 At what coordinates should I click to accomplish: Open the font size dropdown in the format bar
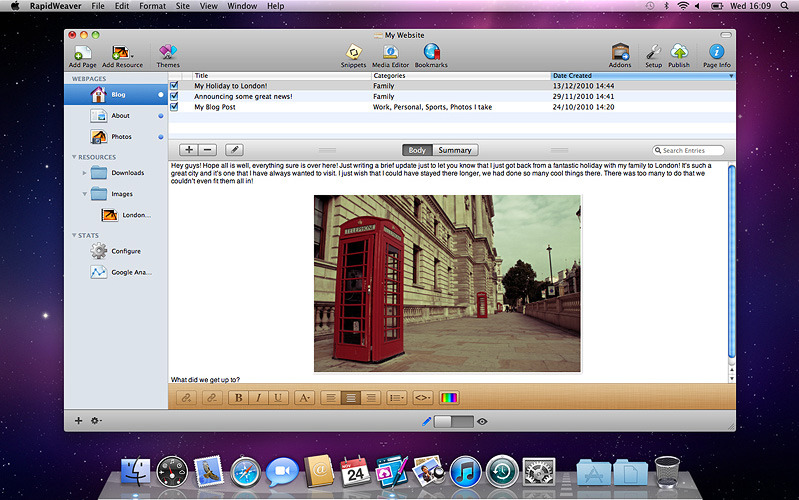pos(304,397)
